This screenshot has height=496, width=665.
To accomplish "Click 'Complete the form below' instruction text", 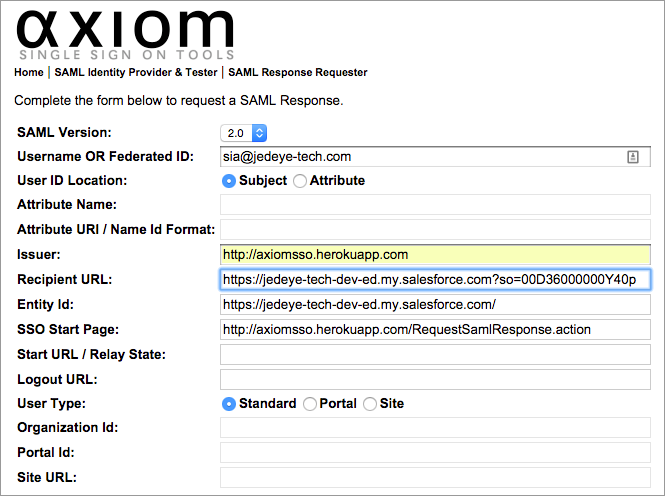I will [x=179, y=101].
